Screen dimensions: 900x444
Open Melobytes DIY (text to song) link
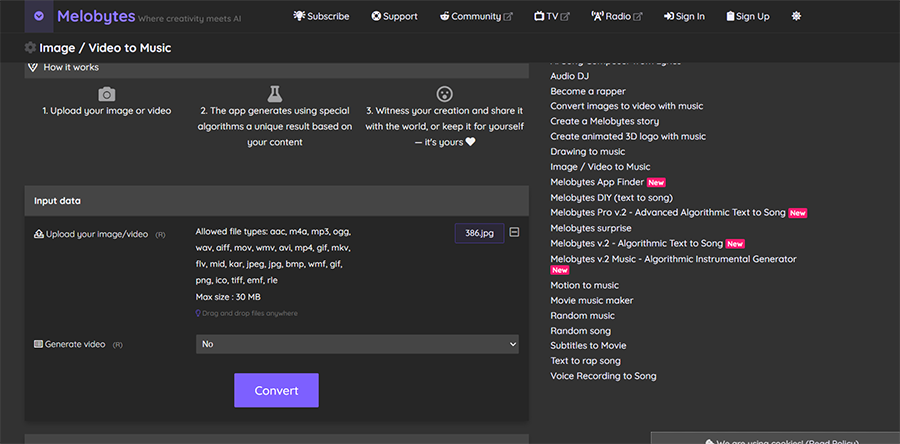click(x=611, y=197)
